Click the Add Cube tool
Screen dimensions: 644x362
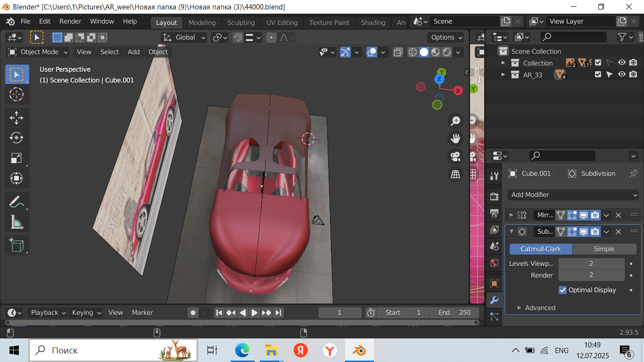coord(17,245)
